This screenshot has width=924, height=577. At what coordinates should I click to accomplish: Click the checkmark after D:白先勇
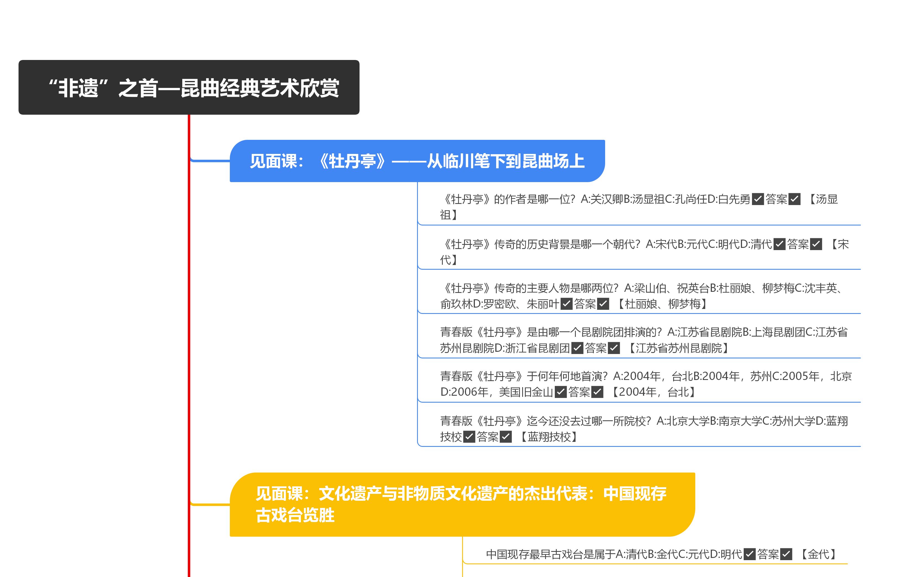tap(758, 199)
